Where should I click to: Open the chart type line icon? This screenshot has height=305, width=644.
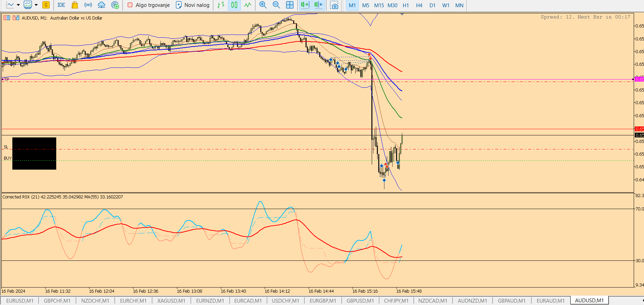point(10,5)
